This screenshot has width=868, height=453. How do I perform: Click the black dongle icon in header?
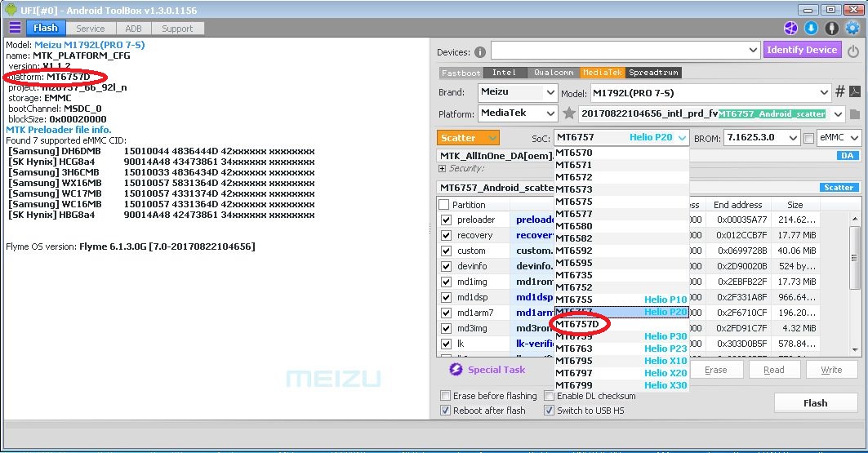coord(831,29)
